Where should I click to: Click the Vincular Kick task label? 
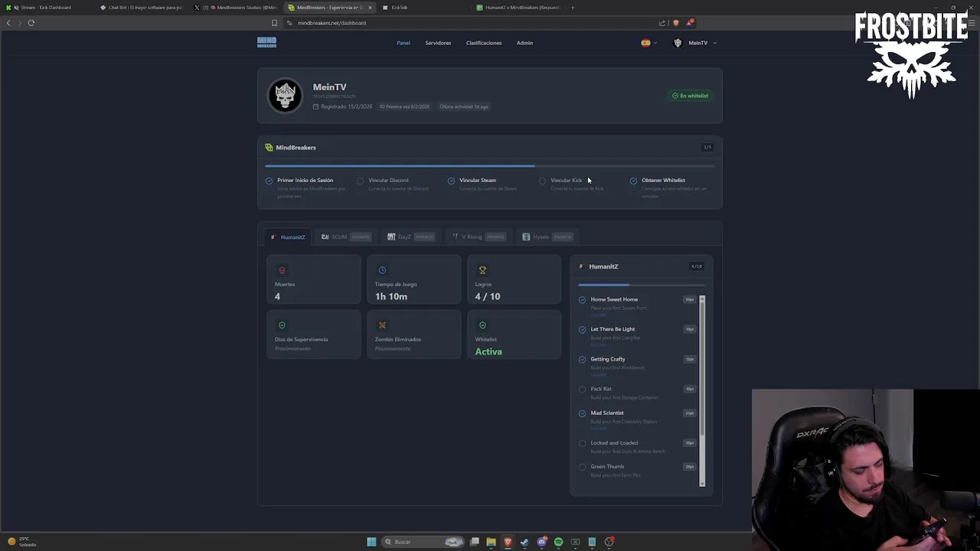point(566,181)
